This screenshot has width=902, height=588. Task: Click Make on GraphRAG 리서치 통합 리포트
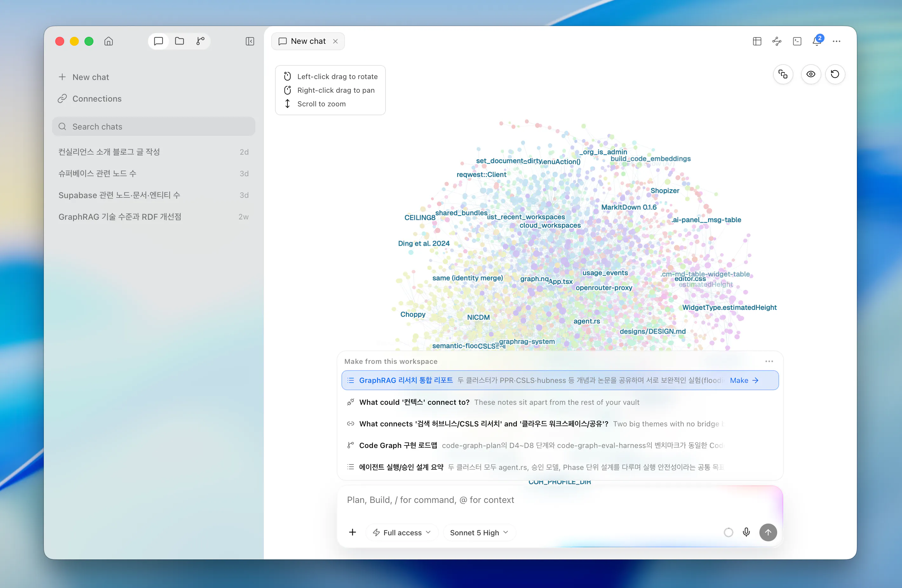point(744,380)
